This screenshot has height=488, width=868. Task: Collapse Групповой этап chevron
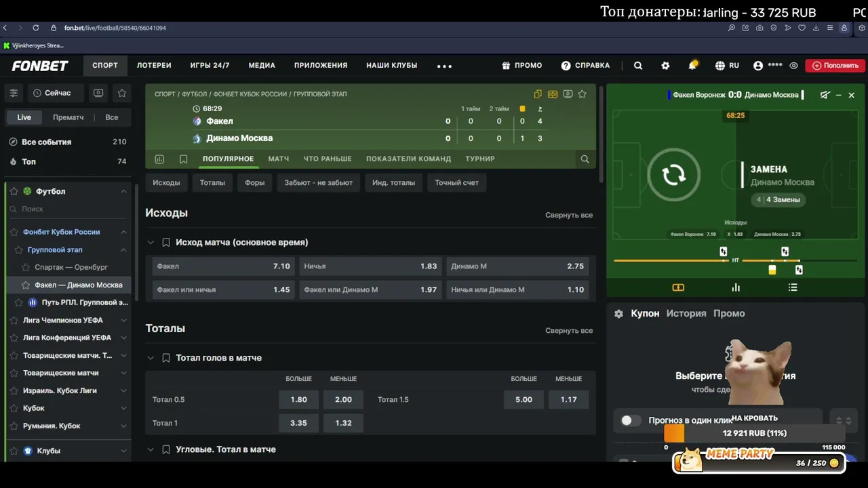[123, 249]
